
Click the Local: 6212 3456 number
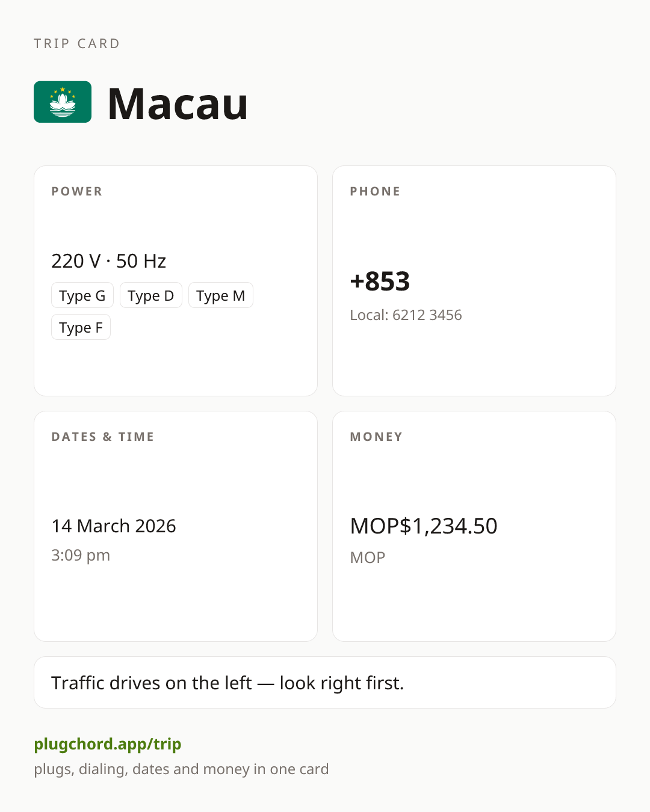(x=406, y=315)
